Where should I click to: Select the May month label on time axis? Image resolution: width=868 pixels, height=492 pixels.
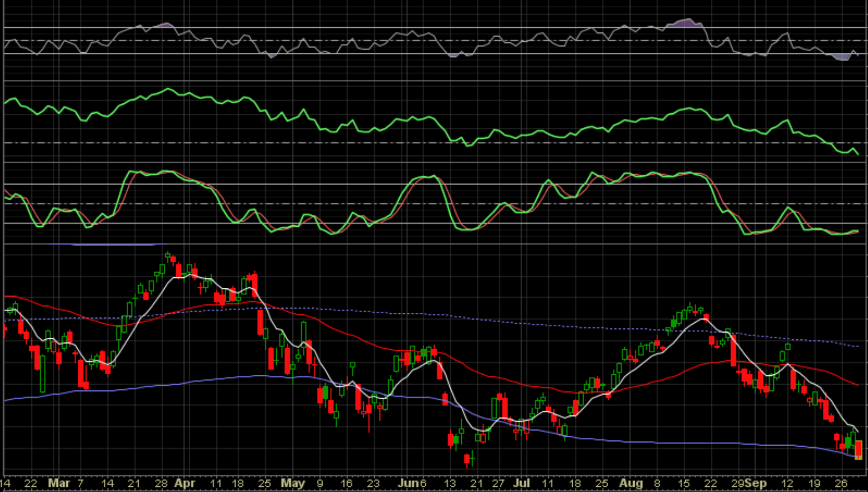pyautogui.click(x=292, y=483)
